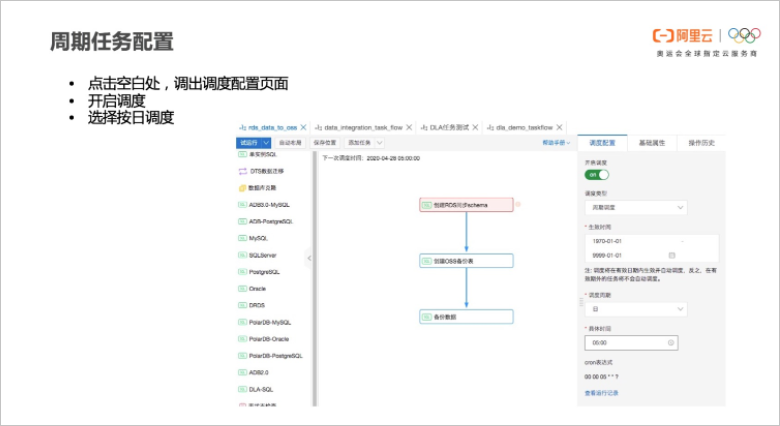This screenshot has height=426, width=780.
Task: Close the dla_demo_taskflow tab
Action: point(560,127)
